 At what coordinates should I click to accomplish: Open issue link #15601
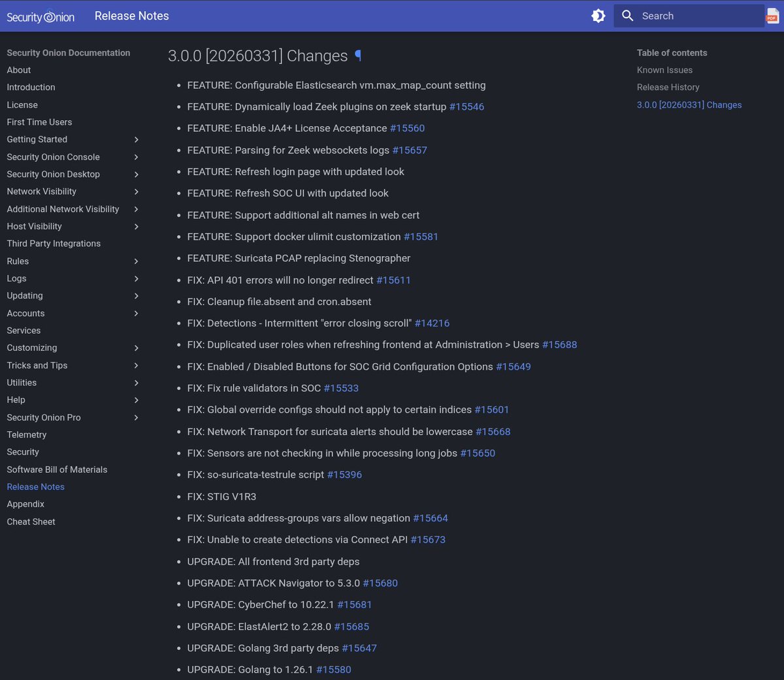click(492, 410)
